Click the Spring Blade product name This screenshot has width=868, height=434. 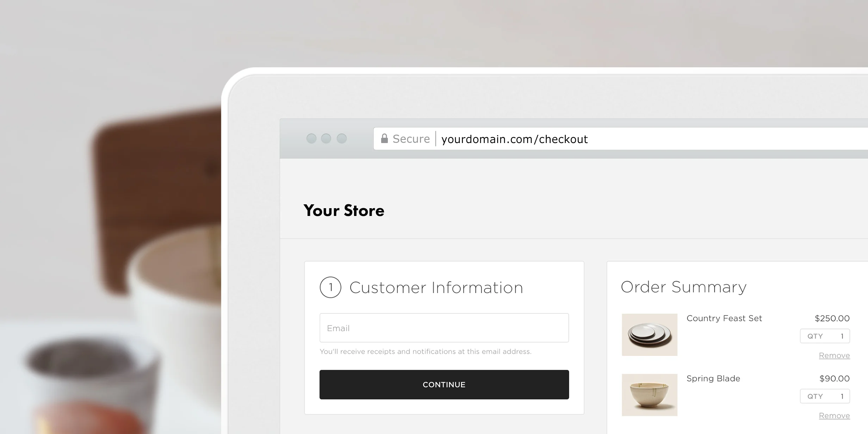point(713,379)
